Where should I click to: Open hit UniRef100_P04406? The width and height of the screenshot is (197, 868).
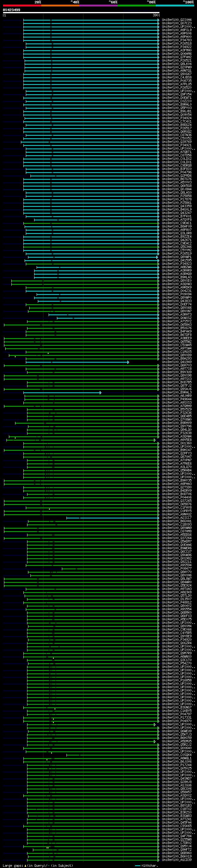[177, 497]
